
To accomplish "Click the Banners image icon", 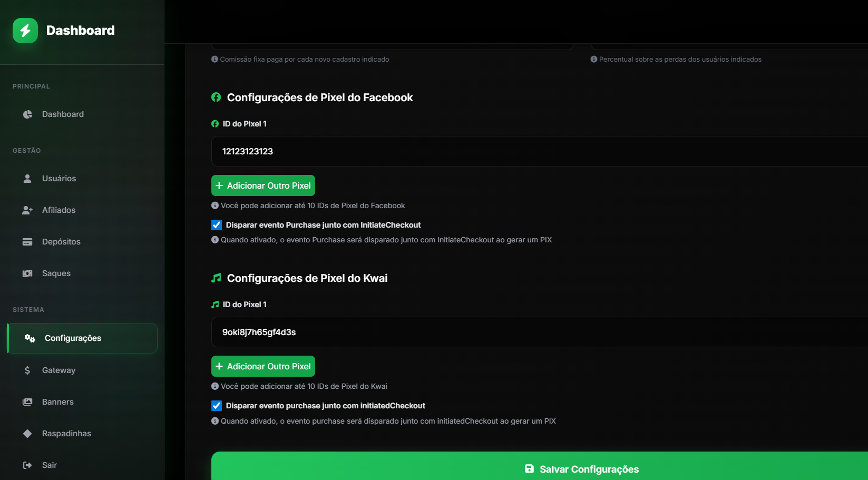I will 27,402.
